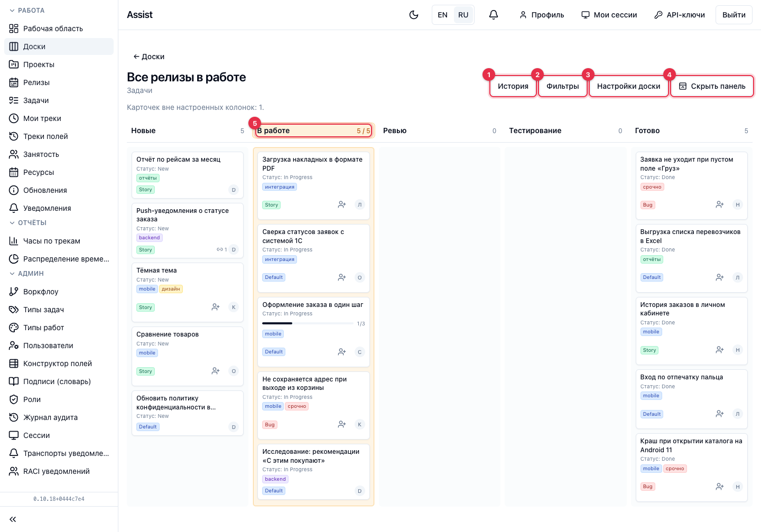The height and width of the screenshot is (532, 761).
Task: Click the Часы по трекам chart icon
Action: click(x=14, y=241)
